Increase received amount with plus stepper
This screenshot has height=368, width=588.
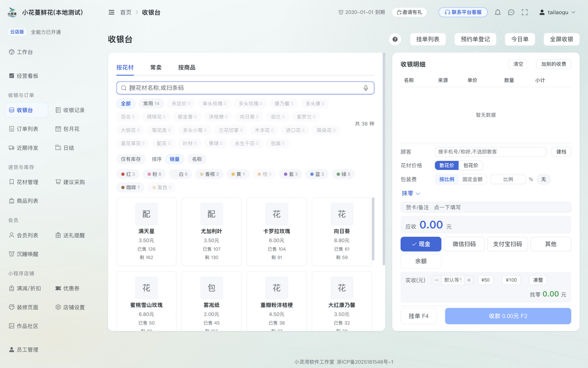click(469, 280)
